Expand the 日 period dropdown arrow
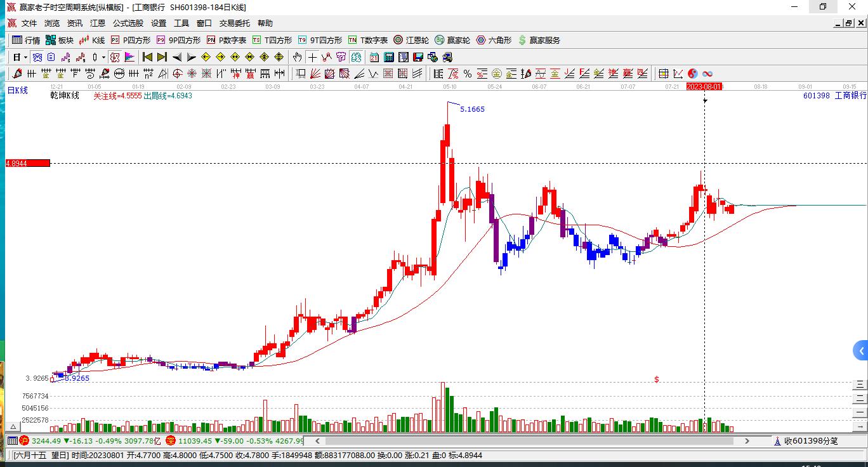Viewport: 868px width, 467px height. click(x=26, y=57)
